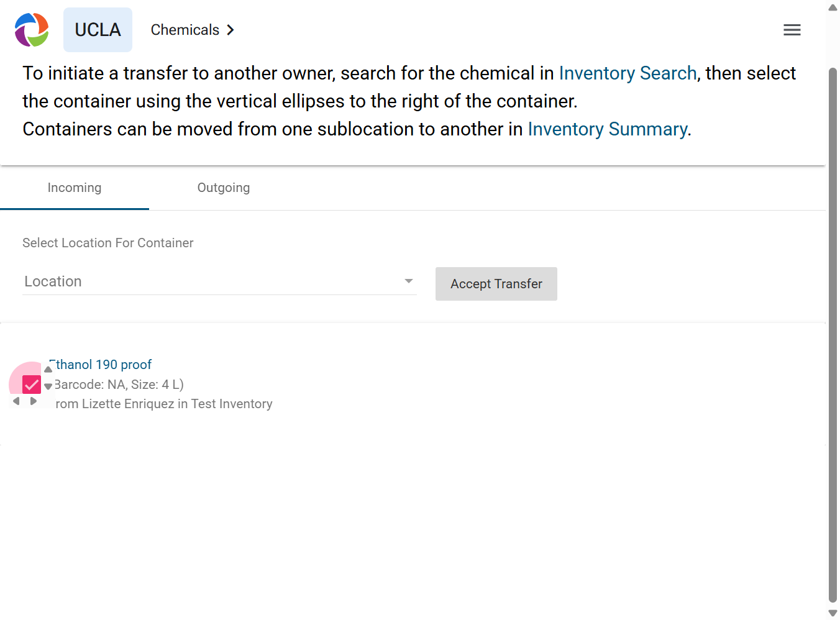Viewport: 840px width, 620px height.
Task: Open the hamburger menu
Action: click(x=792, y=30)
